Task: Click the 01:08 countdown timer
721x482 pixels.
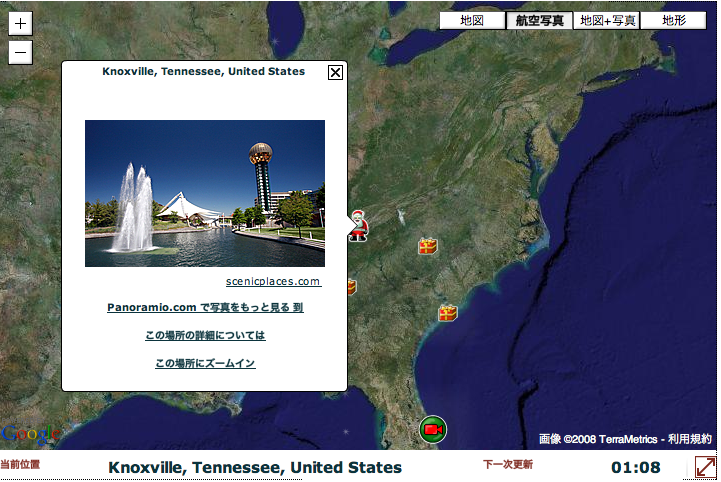Action: click(x=635, y=467)
